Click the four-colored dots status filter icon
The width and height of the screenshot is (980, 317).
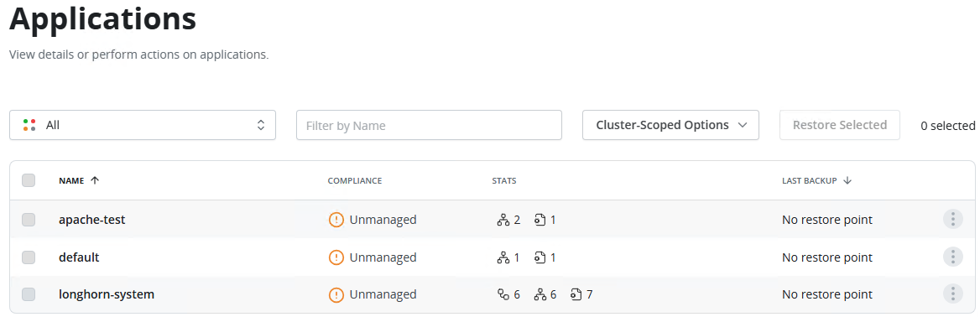click(29, 125)
